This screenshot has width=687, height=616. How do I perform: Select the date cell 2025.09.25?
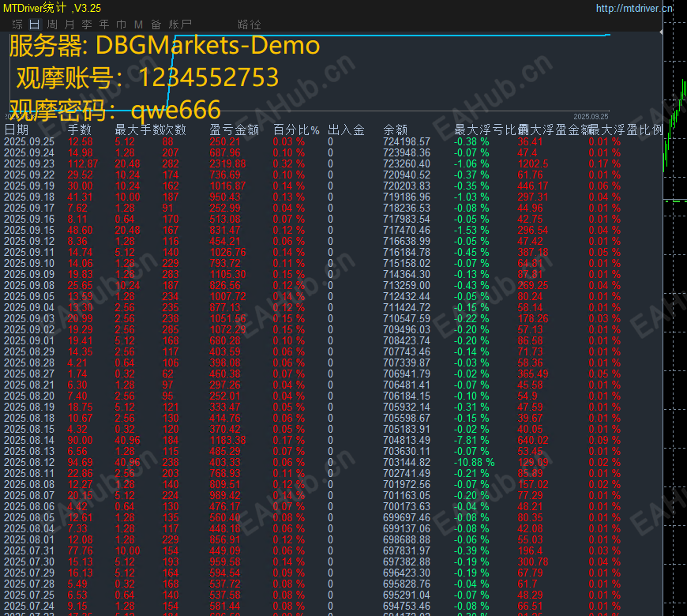(x=29, y=142)
